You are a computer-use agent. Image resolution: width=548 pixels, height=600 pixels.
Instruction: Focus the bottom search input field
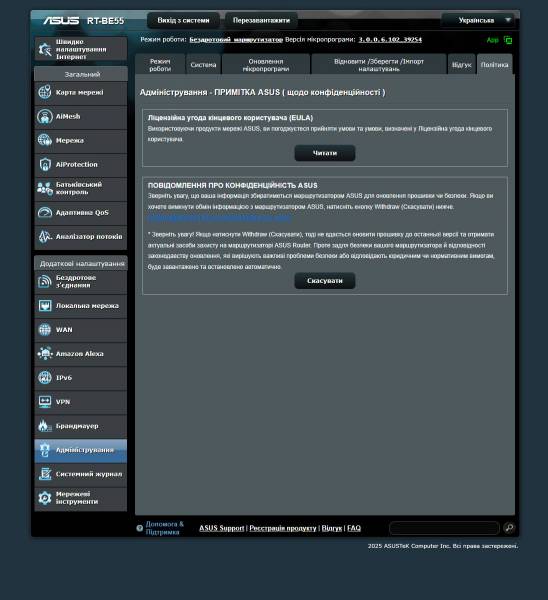click(x=444, y=528)
